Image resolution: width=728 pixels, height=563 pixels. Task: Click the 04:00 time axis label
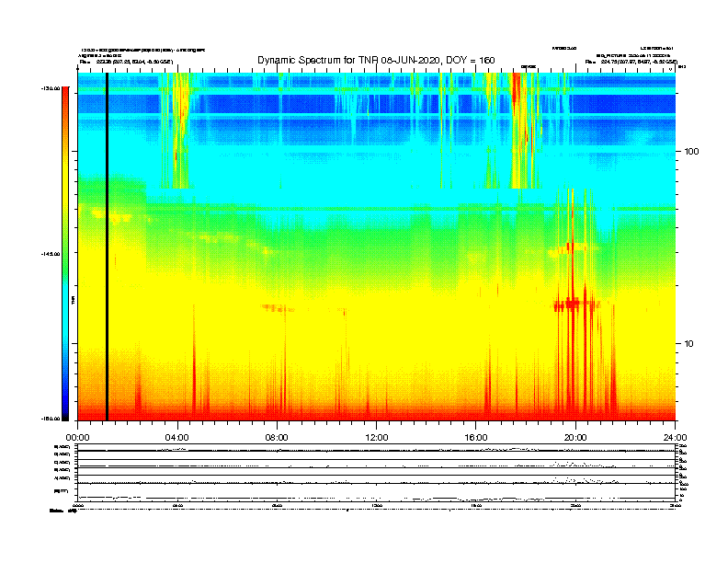[177, 438]
